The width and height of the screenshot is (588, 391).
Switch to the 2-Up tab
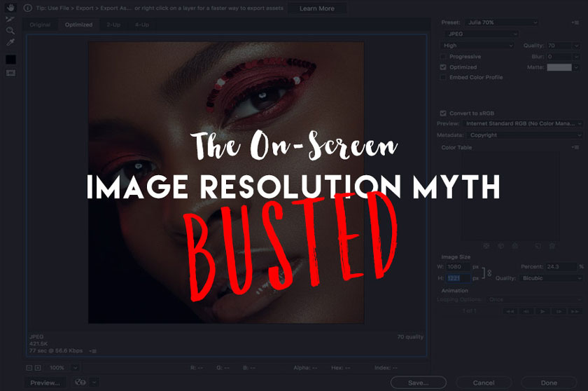(113, 25)
